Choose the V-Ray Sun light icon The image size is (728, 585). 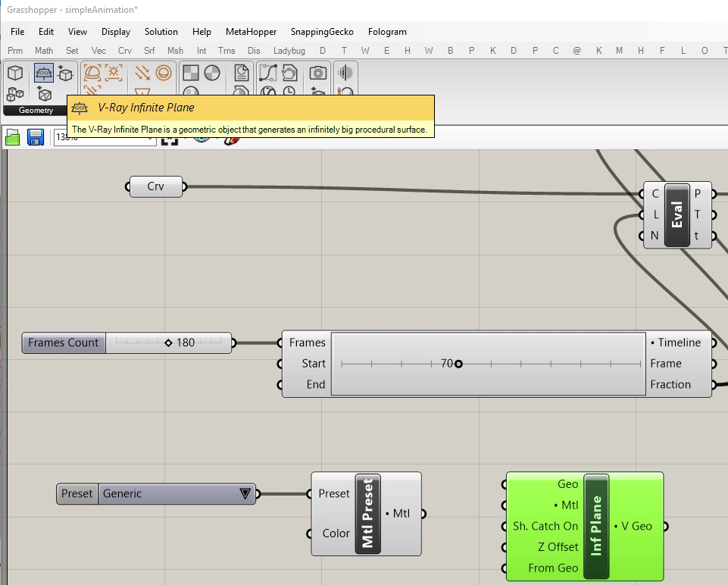114,74
